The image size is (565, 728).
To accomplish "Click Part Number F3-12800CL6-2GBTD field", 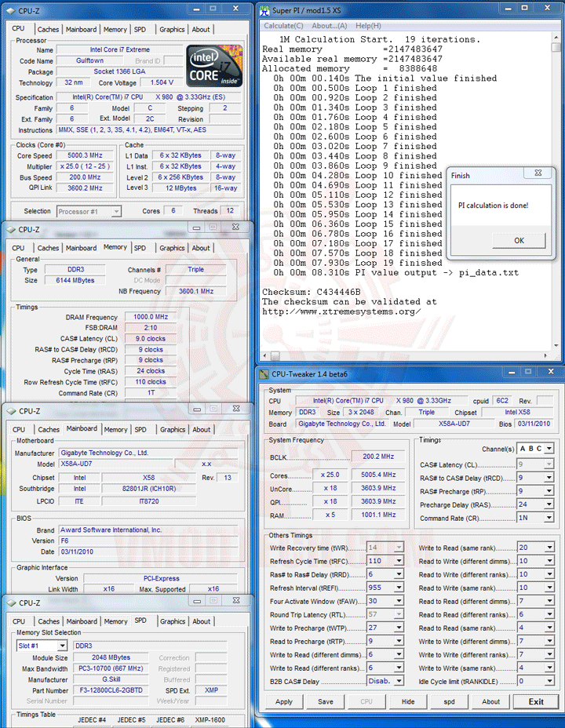I will click(x=111, y=690).
